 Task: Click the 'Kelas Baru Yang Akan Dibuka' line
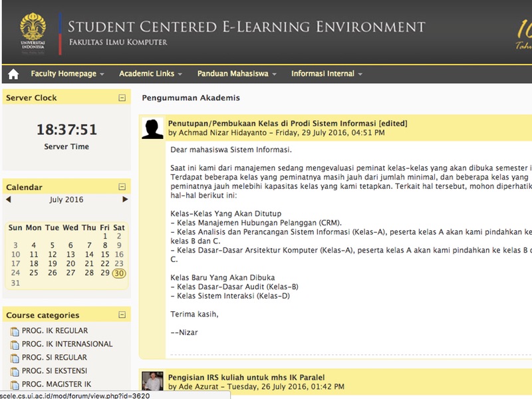[223, 277]
